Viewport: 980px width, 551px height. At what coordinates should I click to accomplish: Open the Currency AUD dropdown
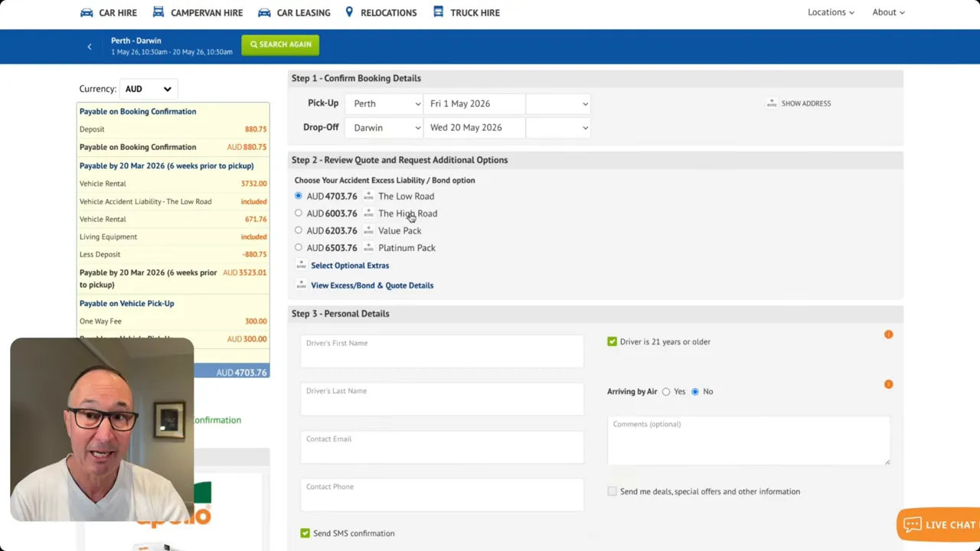coord(148,88)
